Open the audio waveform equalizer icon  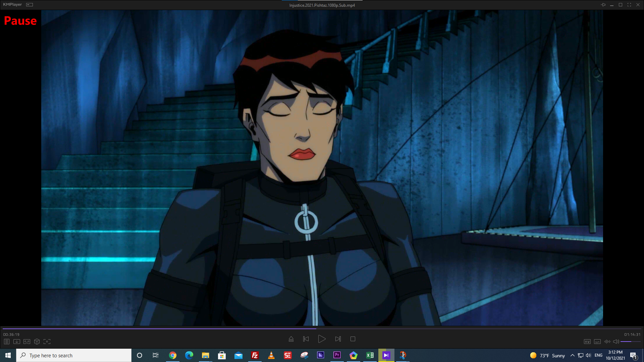(x=607, y=342)
